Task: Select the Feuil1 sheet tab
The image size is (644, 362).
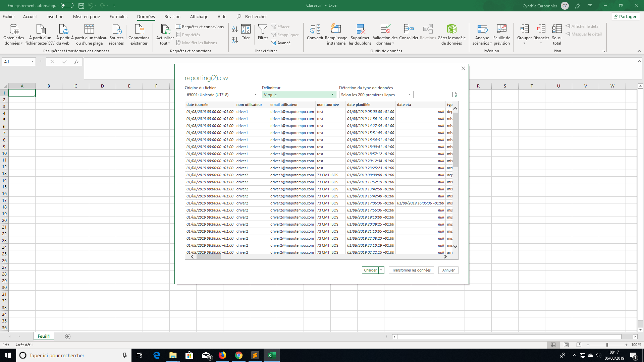Action: click(x=44, y=336)
